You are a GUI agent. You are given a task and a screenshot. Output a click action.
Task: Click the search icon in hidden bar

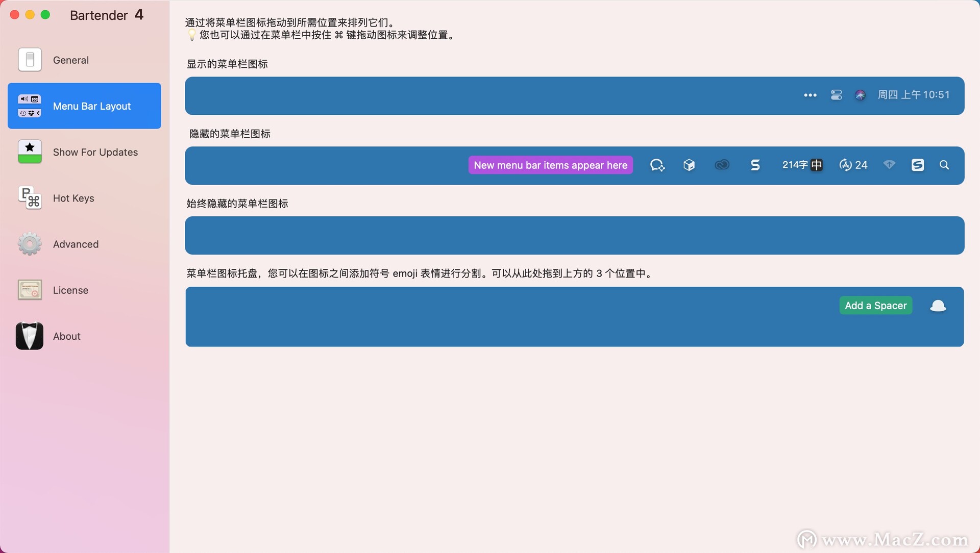(944, 164)
